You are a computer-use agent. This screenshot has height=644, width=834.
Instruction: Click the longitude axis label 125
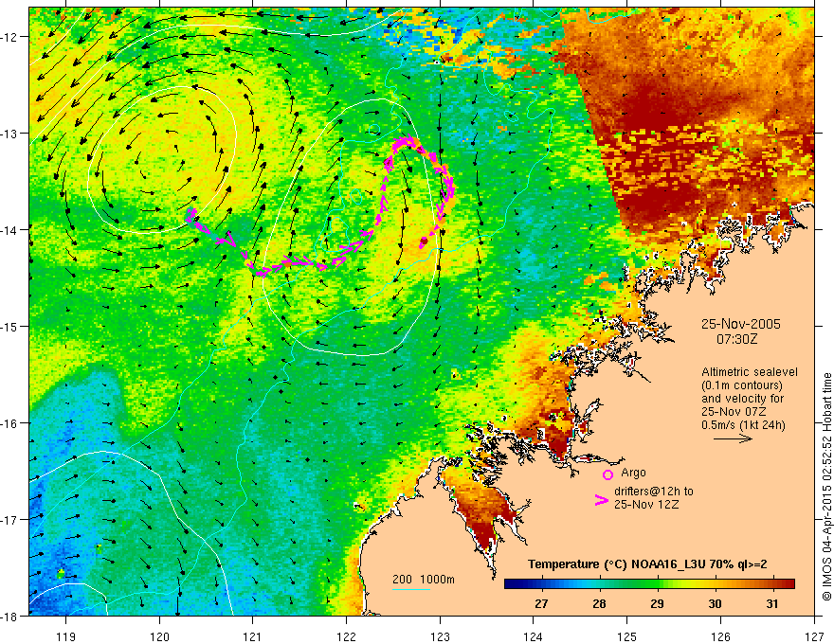[x=627, y=636]
